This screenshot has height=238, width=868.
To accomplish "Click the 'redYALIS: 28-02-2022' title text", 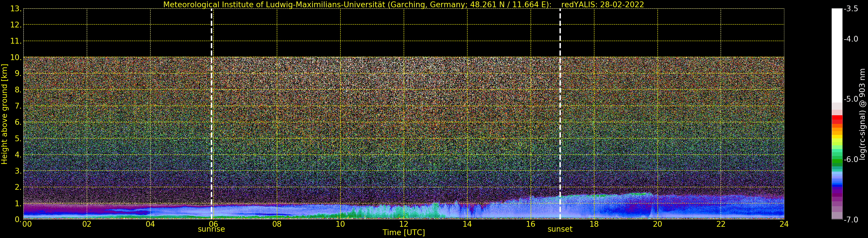I will tap(602, 5).
